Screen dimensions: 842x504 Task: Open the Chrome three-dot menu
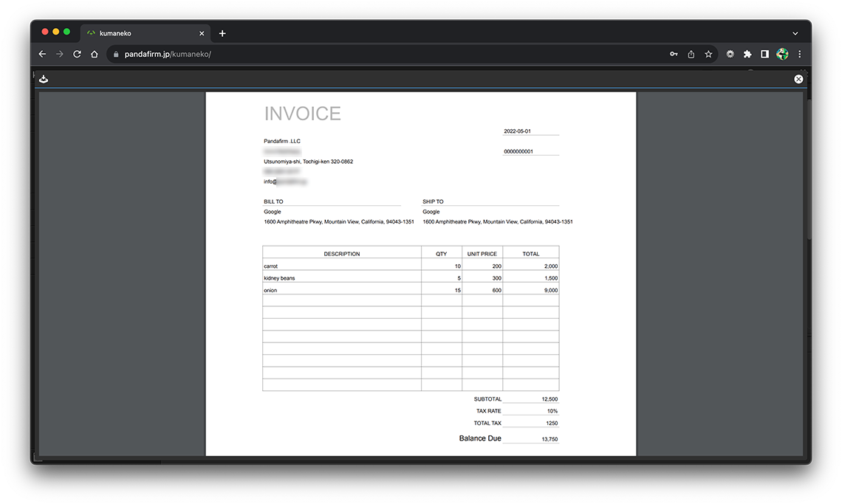[799, 54]
